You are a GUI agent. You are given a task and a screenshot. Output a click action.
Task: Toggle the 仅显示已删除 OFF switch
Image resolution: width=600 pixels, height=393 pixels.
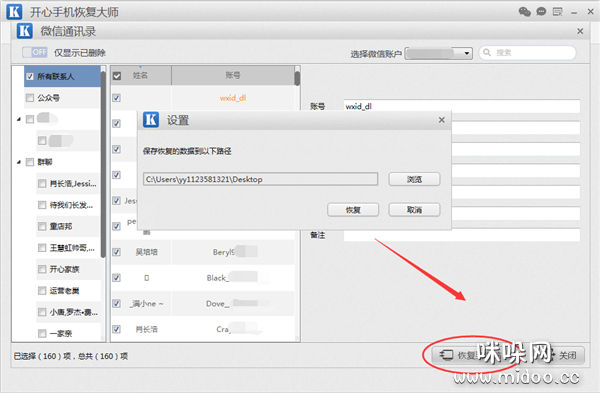pos(35,52)
